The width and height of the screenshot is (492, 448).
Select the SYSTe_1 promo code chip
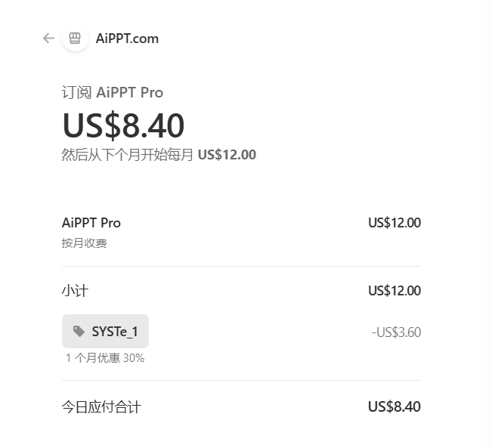pos(106,331)
